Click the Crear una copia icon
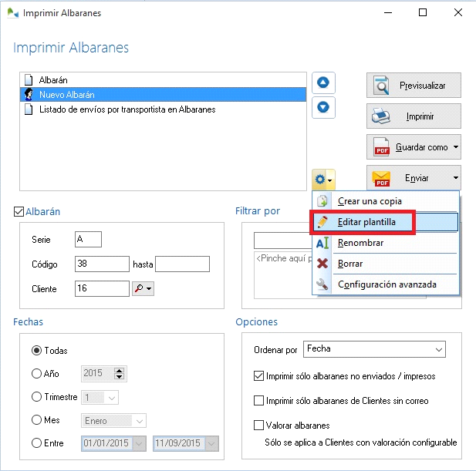Screen dimensions: 476x471 tap(322, 201)
